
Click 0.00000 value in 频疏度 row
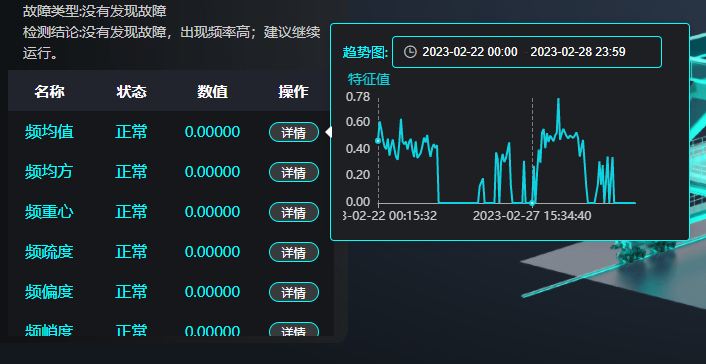[x=213, y=251]
